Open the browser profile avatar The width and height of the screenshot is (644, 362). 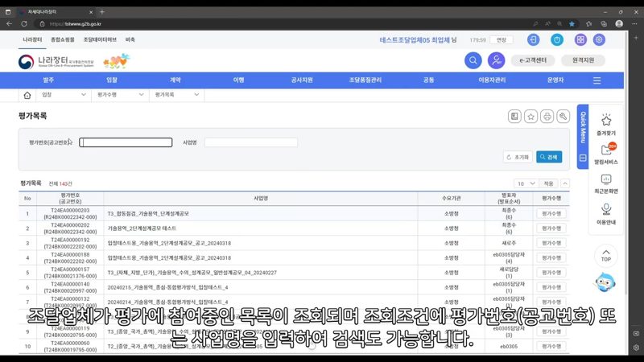coord(619,24)
